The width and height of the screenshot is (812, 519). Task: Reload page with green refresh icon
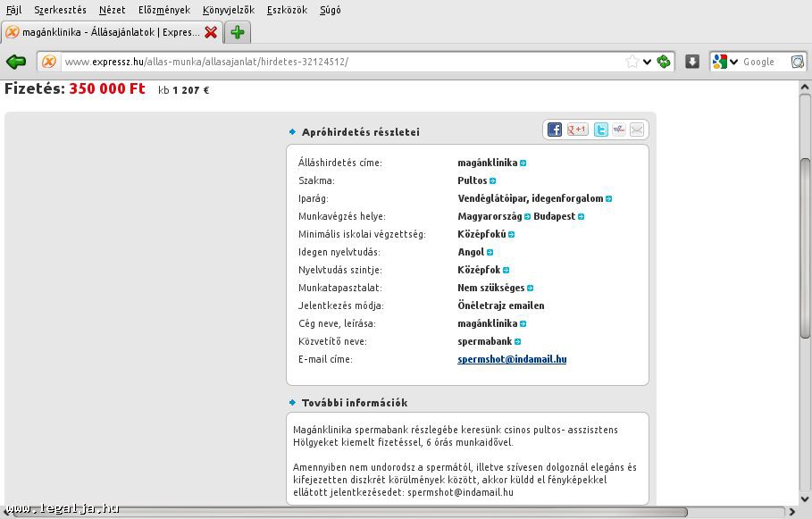tap(664, 62)
